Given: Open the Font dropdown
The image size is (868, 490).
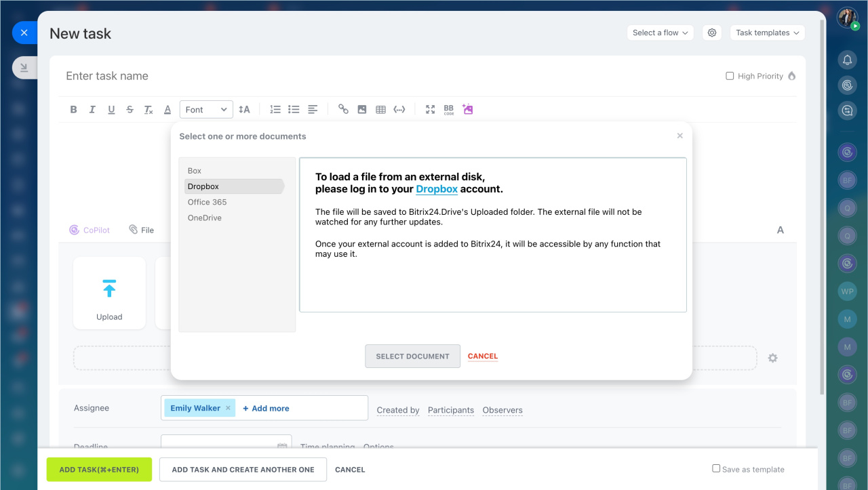Looking at the screenshot, I should pyautogui.click(x=206, y=109).
